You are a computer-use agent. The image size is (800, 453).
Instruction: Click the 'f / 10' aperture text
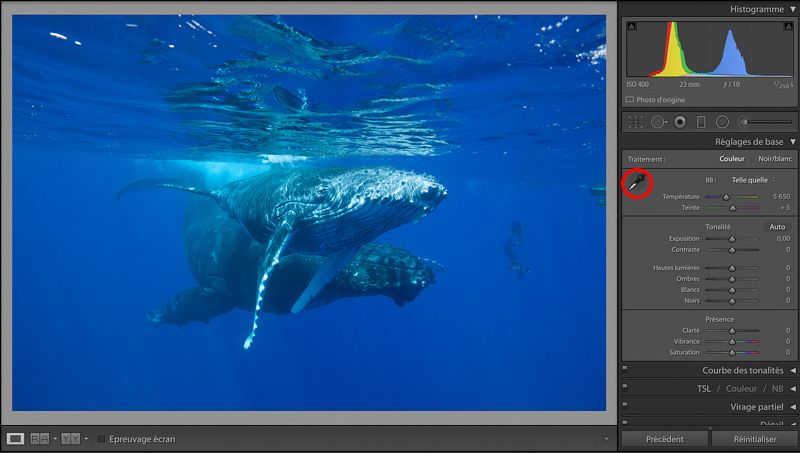coord(731,84)
